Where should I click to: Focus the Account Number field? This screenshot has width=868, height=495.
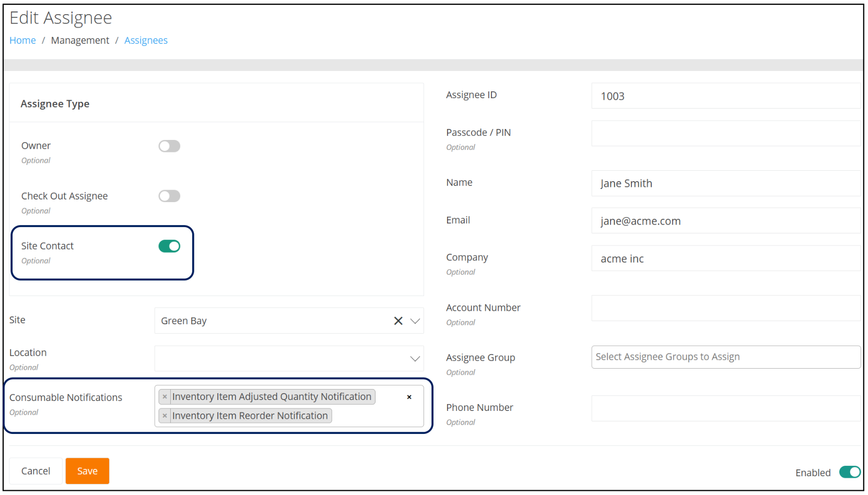point(726,308)
